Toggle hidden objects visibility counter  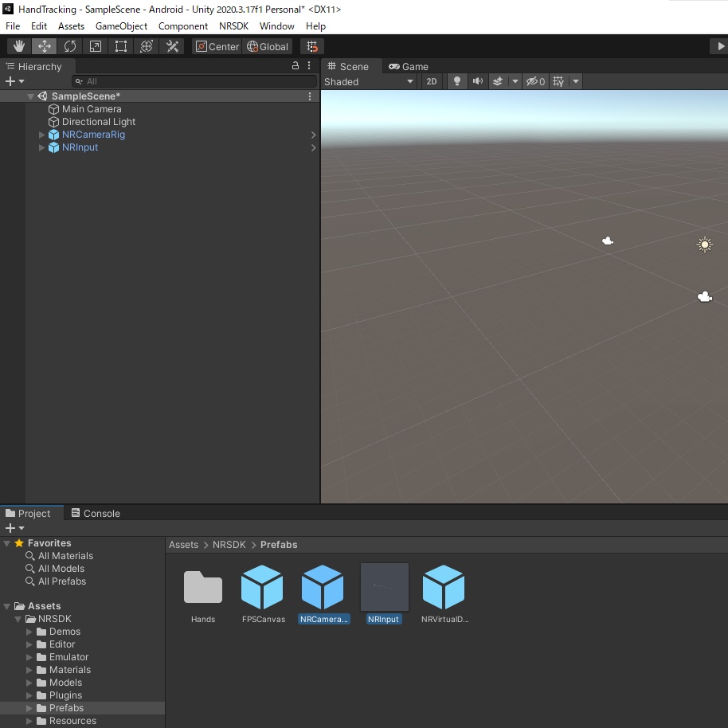(x=535, y=82)
